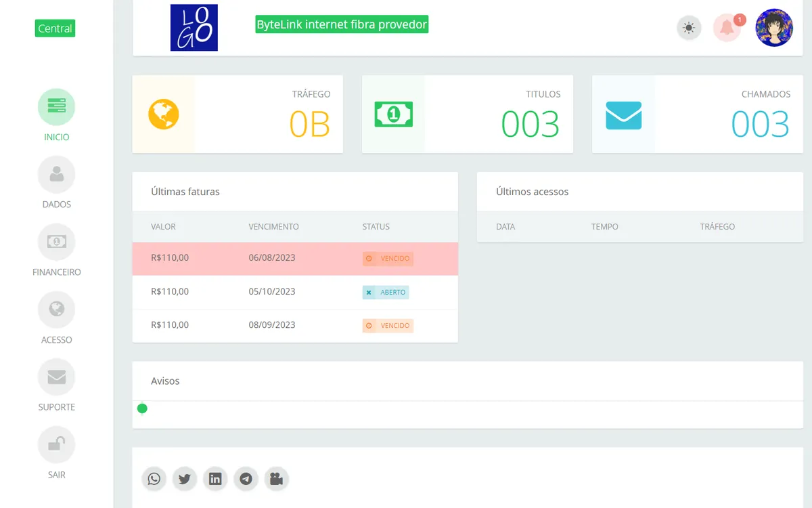Click the DATA column header
This screenshot has height=508, width=812.
505,227
